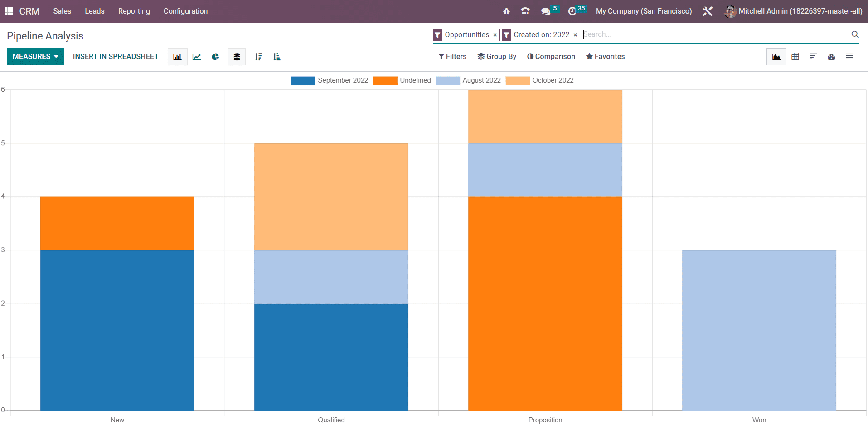Open the Reporting menu

134,11
